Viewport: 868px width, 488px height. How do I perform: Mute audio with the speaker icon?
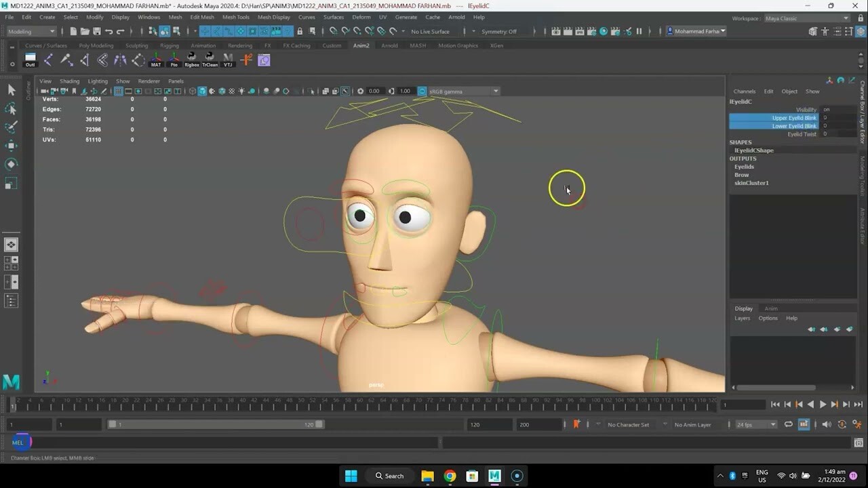826,424
